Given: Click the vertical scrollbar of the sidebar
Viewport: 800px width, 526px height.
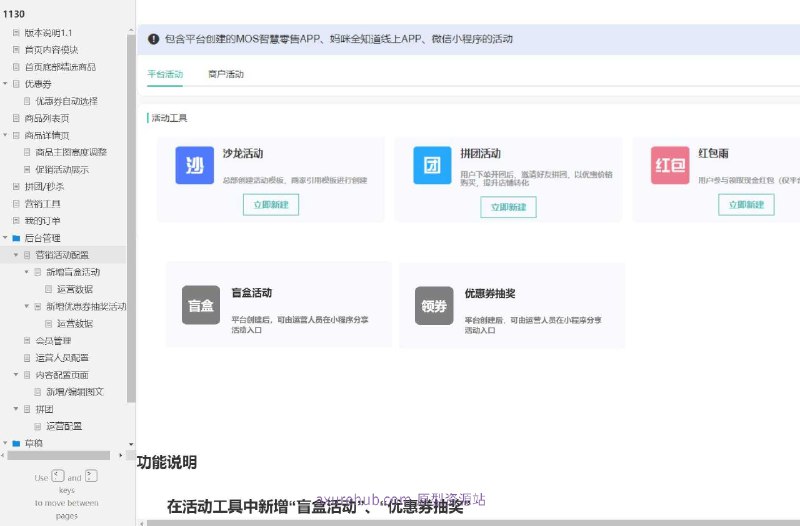Looking at the screenshot, I should [131, 219].
